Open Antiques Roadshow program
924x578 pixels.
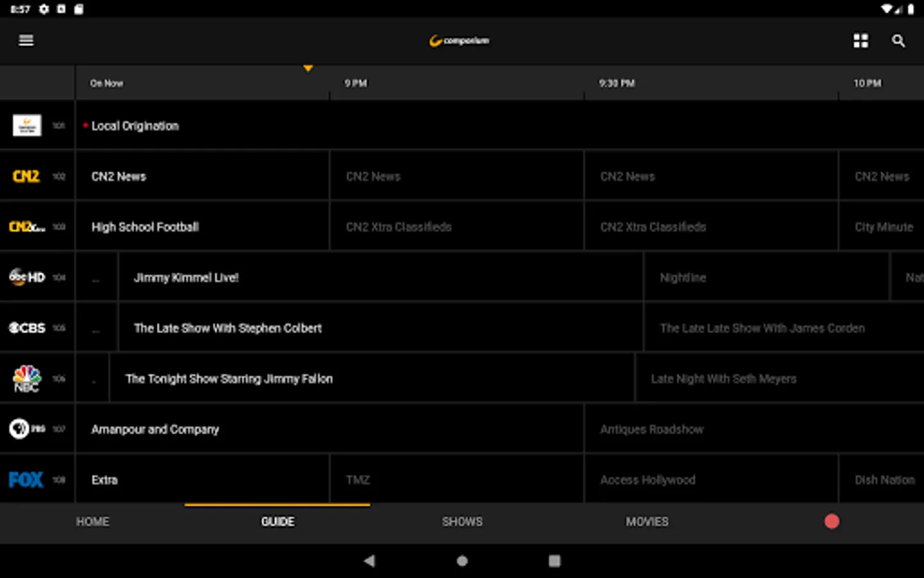755,429
